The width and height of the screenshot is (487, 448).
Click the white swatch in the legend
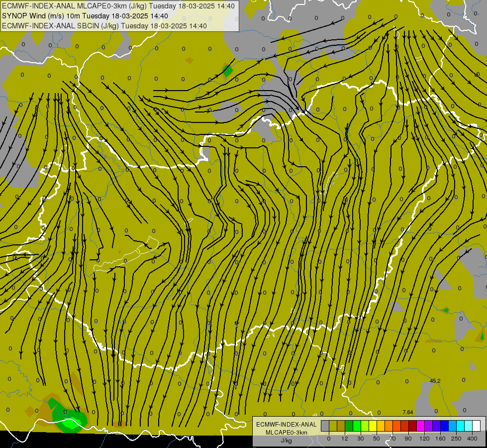point(477,426)
